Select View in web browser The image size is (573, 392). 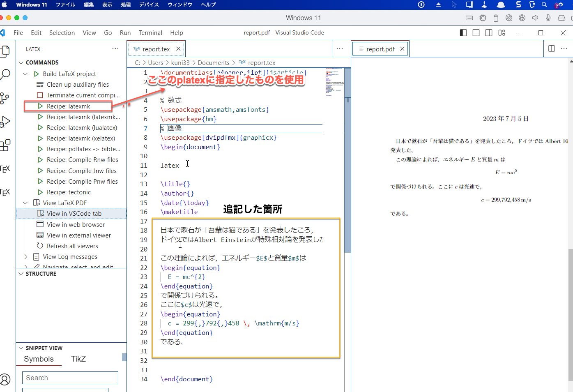(71, 225)
